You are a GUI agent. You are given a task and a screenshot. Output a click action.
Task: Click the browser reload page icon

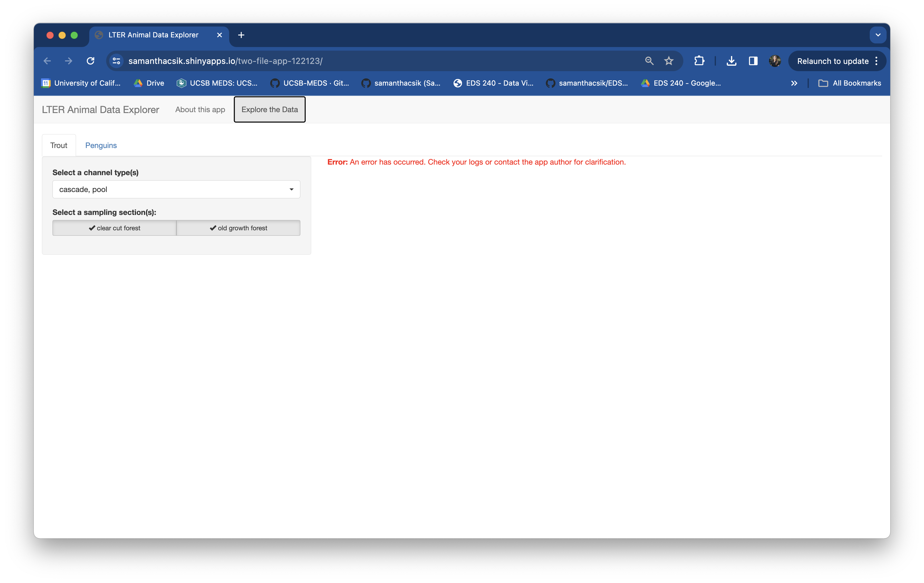90,61
